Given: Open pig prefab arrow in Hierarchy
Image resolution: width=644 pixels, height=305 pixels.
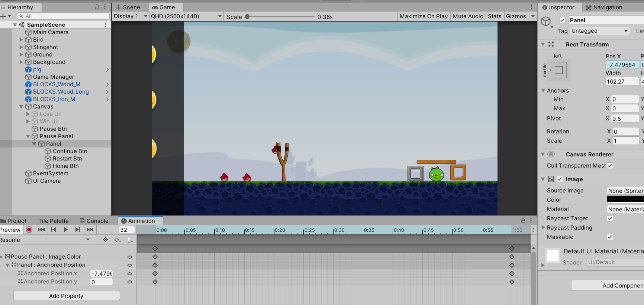Looking at the screenshot, I should click(107, 69).
